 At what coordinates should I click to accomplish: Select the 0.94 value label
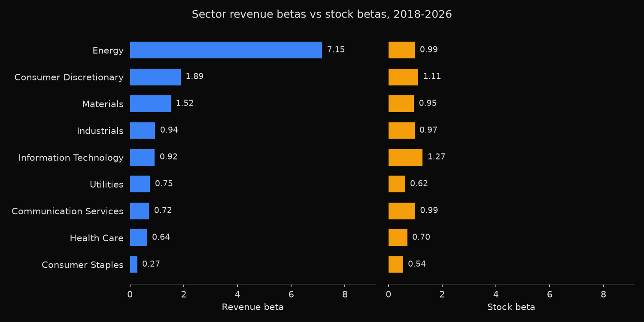169,130
